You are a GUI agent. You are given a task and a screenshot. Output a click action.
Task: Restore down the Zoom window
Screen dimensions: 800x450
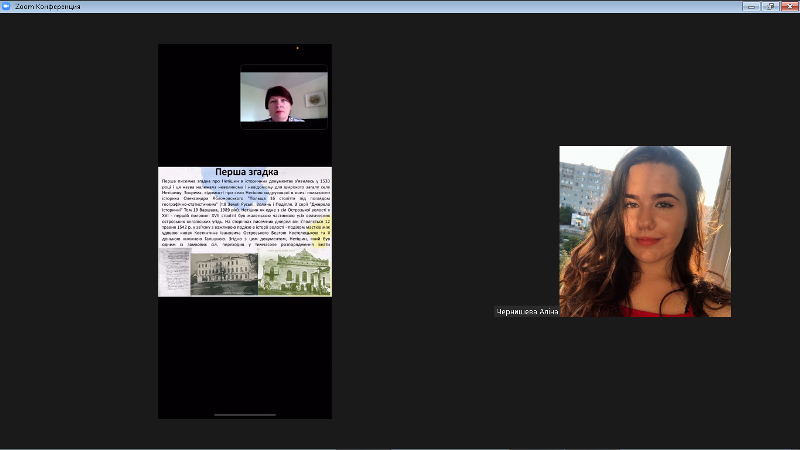[770, 6]
